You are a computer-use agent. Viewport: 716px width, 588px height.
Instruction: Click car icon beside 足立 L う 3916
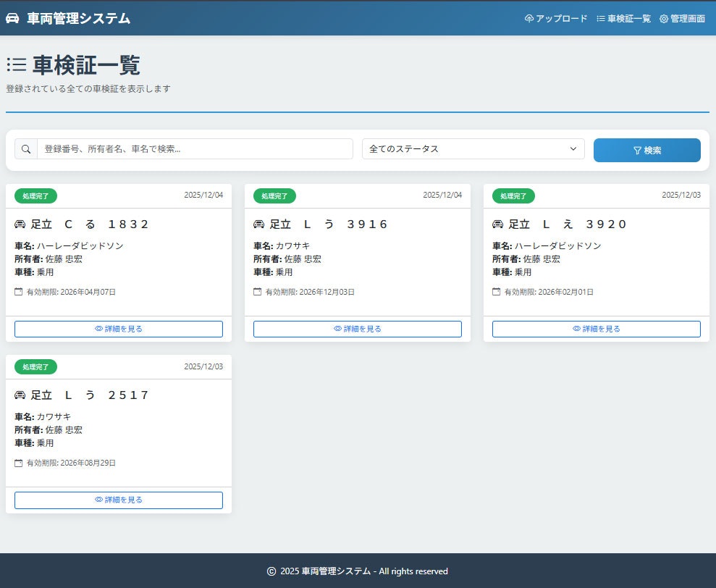(259, 224)
